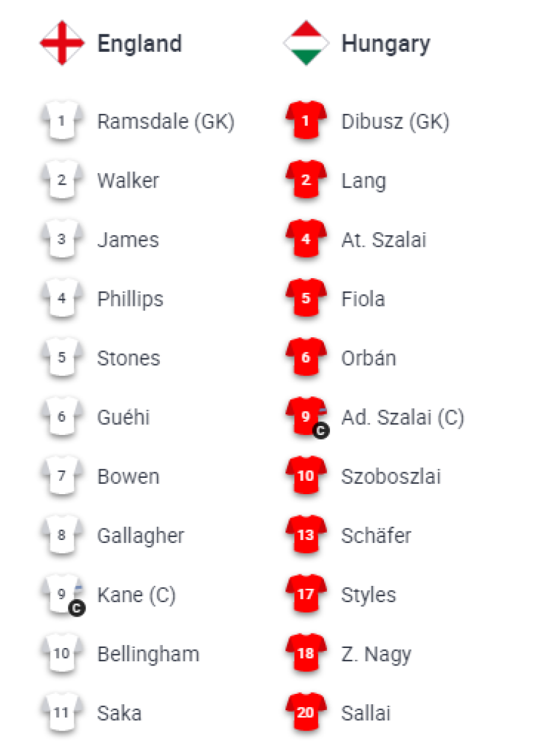Click the Hungary flag icon
Image resolution: width=543 pixels, height=756 pixels.
[306, 43]
